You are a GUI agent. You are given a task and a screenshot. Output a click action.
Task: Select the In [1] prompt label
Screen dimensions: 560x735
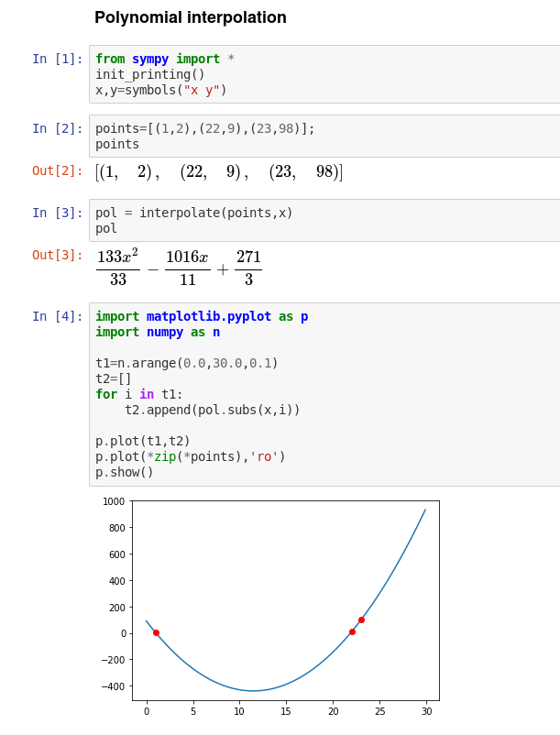click(57, 59)
